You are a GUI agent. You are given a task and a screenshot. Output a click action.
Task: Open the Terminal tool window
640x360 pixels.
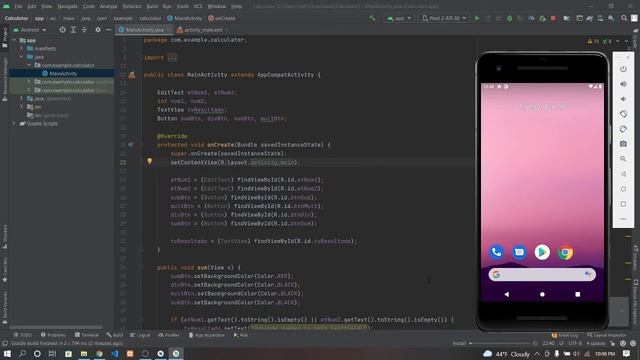click(x=87, y=335)
